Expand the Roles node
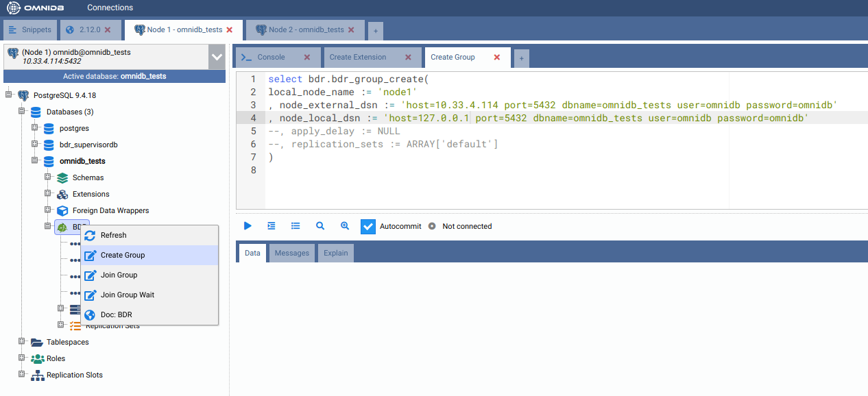This screenshot has width=868, height=396. pos(22,358)
